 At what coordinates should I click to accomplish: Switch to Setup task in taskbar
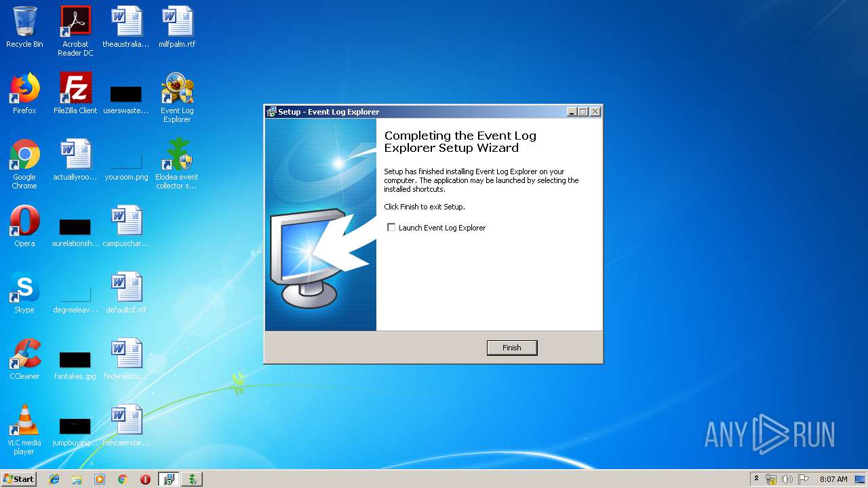tap(169, 479)
